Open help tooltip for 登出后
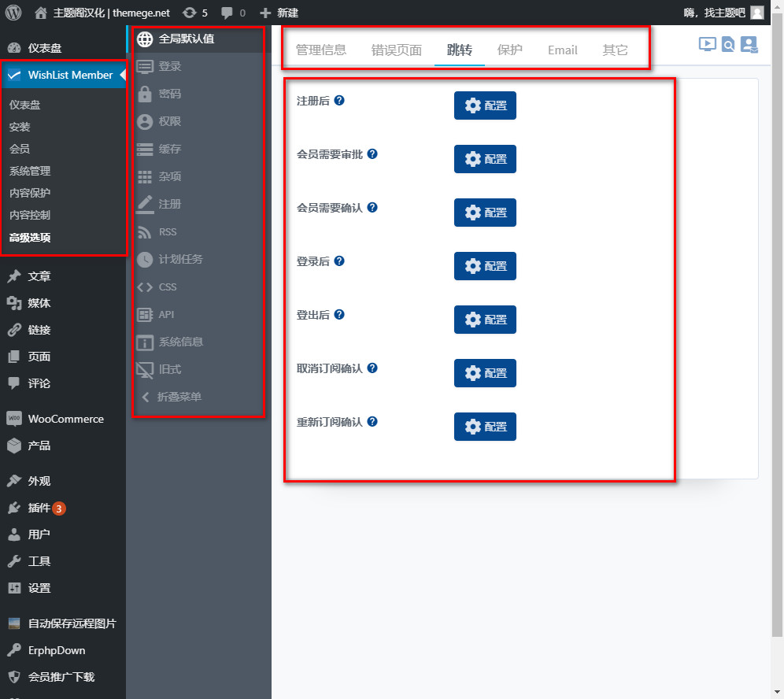This screenshot has width=784, height=699. coord(339,315)
